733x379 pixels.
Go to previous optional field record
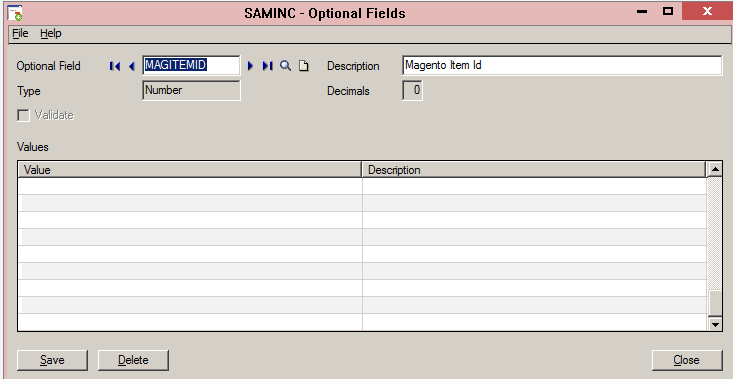tap(132, 66)
